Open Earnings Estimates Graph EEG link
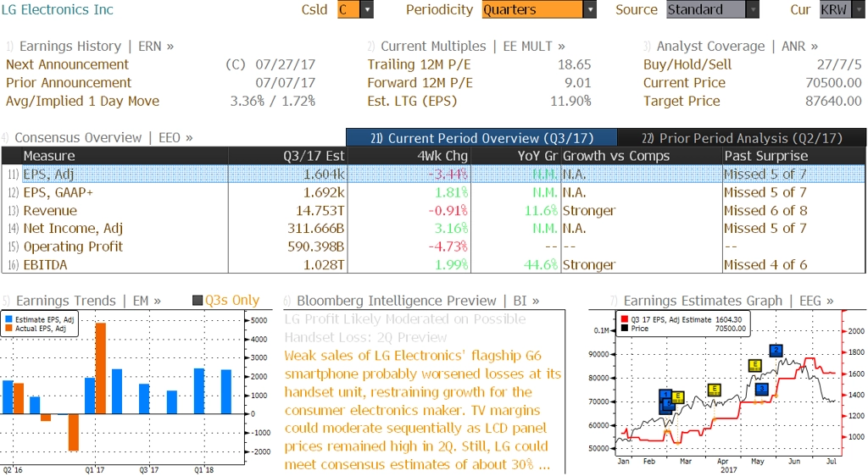The width and height of the screenshot is (868, 476). coord(728,301)
